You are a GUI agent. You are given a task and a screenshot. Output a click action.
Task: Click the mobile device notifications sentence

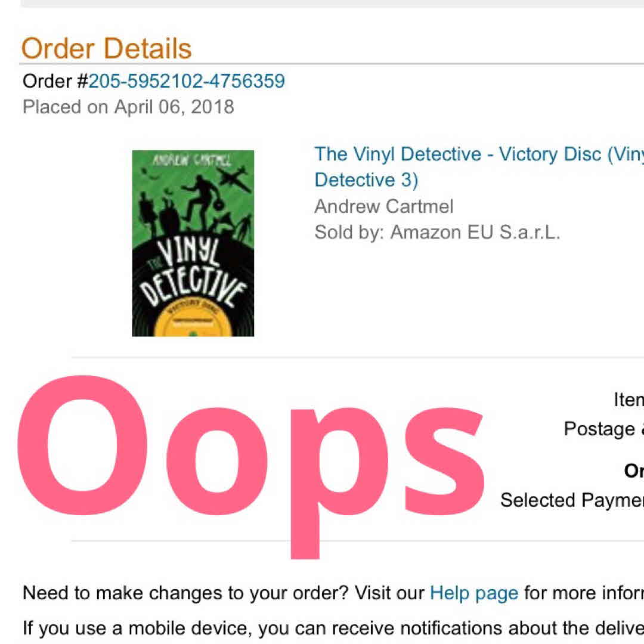tap(333, 628)
